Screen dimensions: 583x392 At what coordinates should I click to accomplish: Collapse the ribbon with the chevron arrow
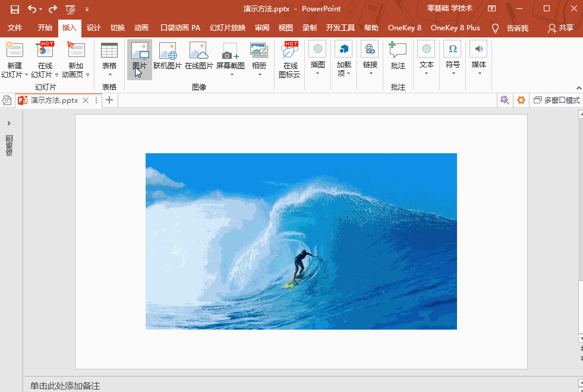579,88
